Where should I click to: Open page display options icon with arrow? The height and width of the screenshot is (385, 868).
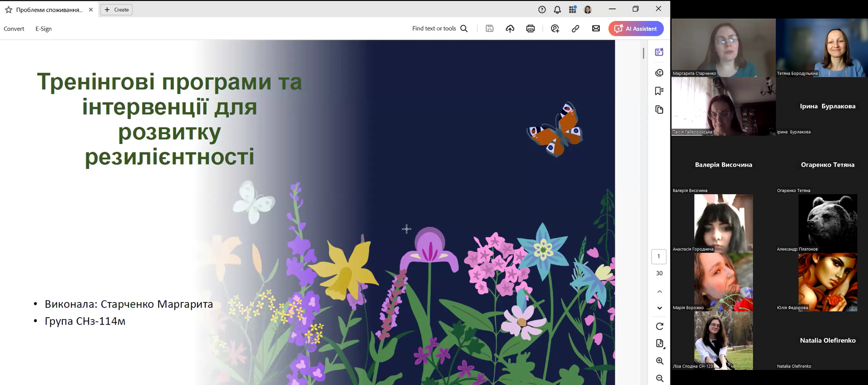[659, 343]
